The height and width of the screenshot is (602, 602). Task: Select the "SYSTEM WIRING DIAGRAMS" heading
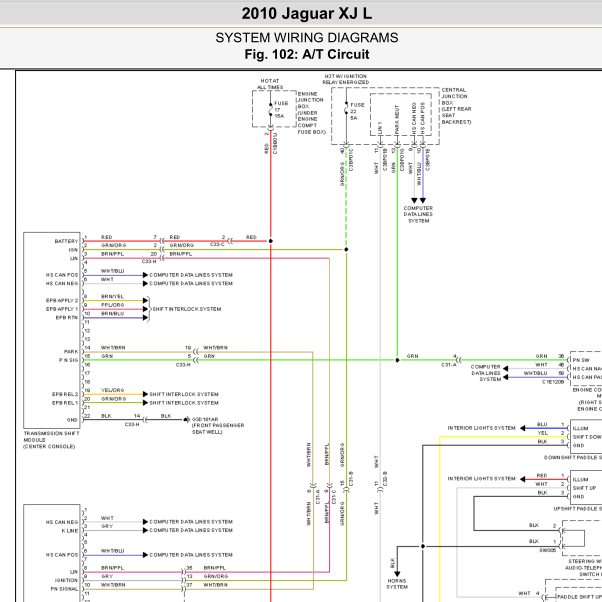pyautogui.click(x=306, y=38)
